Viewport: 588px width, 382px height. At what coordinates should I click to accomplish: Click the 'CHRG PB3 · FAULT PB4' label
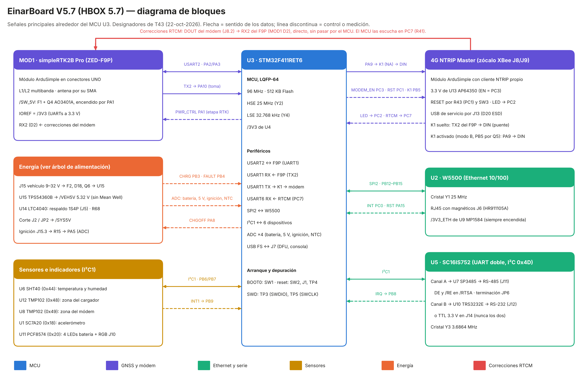(202, 176)
